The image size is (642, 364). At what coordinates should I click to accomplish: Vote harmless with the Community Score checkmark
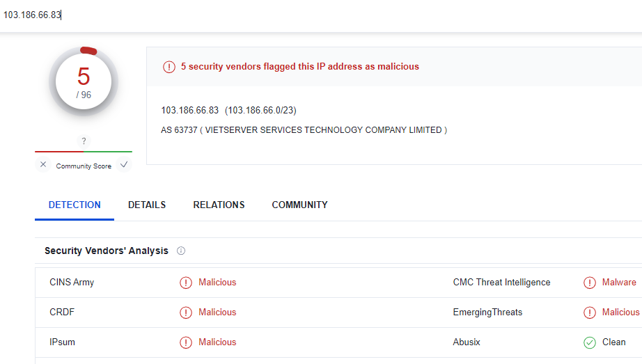pos(124,165)
